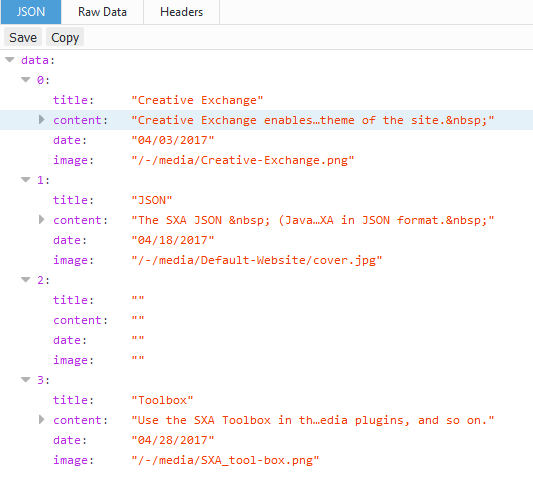
Task: Expand the SXA JSON content string
Action: [x=41, y=220]
